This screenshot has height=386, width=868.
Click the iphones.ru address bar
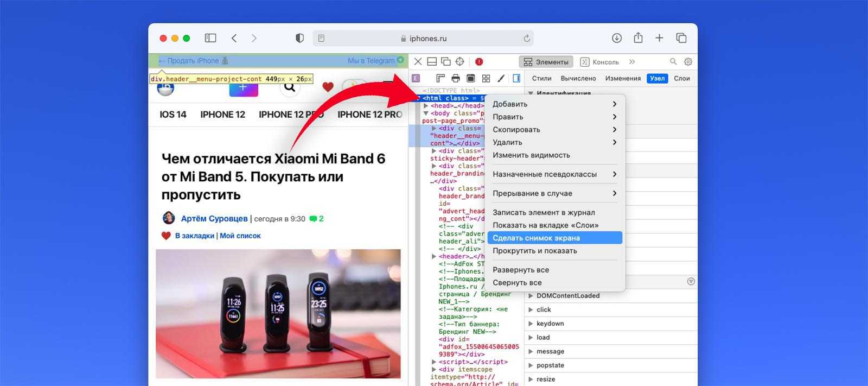click(423, 39)
